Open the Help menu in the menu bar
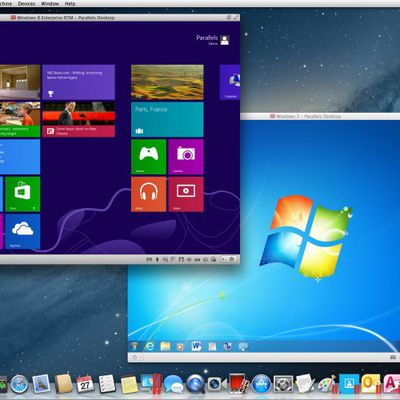 pyautogui.click(x=70, y=4)
